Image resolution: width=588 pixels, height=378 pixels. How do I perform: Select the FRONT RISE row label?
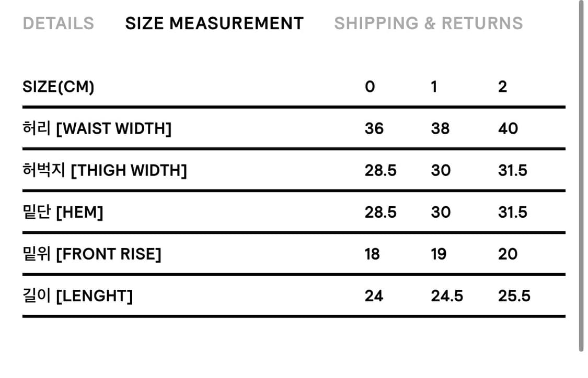(x=92, y=254)
